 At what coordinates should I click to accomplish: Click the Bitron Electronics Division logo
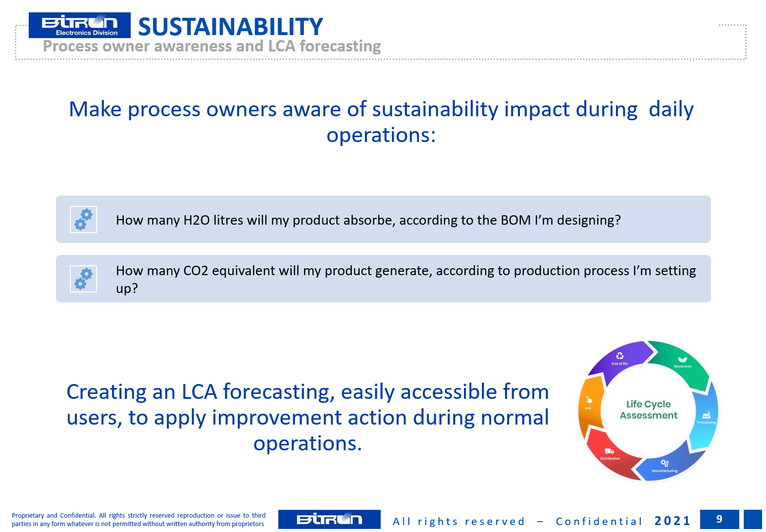pos(80,25)
